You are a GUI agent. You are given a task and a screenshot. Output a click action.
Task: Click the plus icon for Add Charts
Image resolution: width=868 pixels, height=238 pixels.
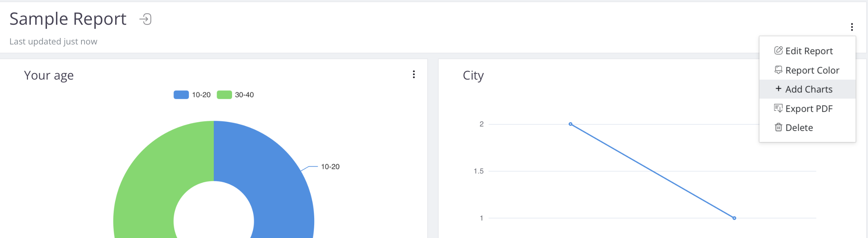click(x=778, y=89)
